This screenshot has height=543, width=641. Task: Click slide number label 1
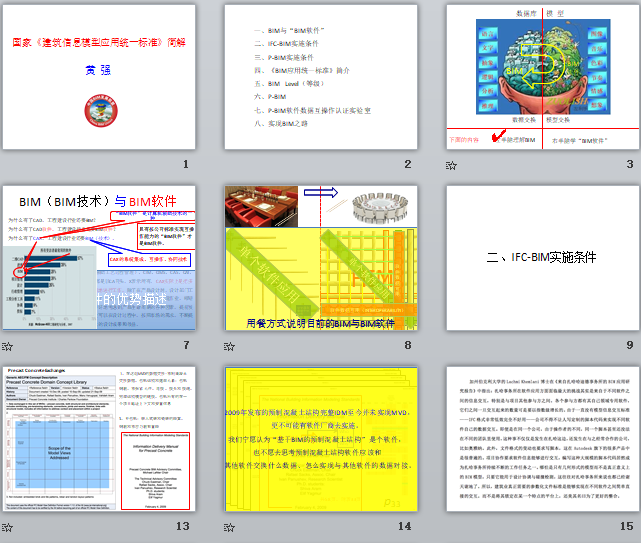coord(186,164)
